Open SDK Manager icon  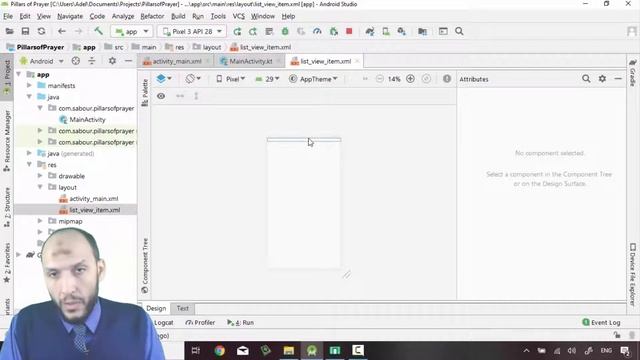coord(402,31)
